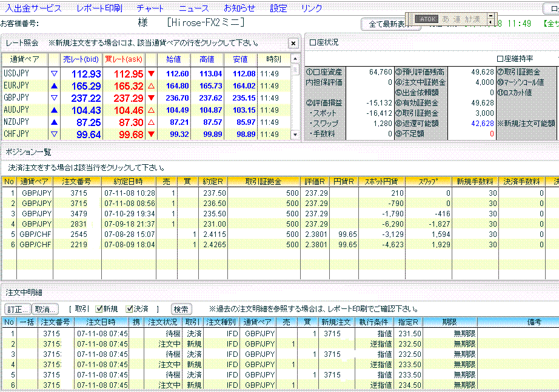Open the 設定 menu

(x=278, y=8)
